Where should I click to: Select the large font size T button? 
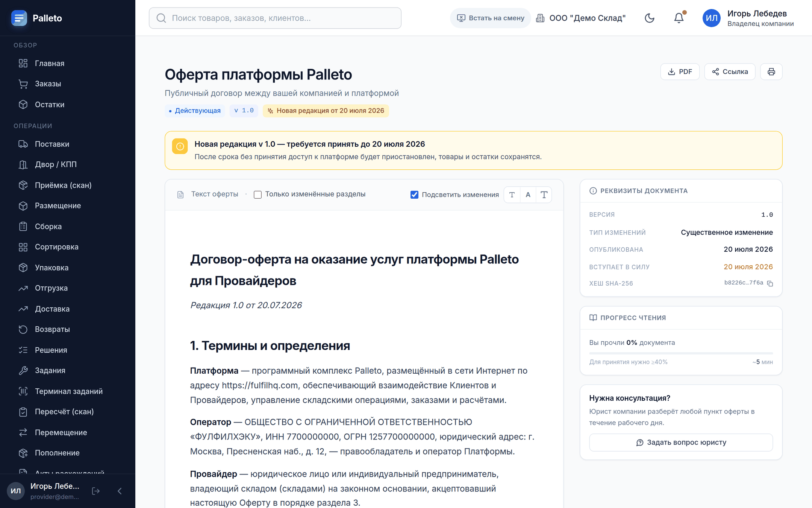544,195
